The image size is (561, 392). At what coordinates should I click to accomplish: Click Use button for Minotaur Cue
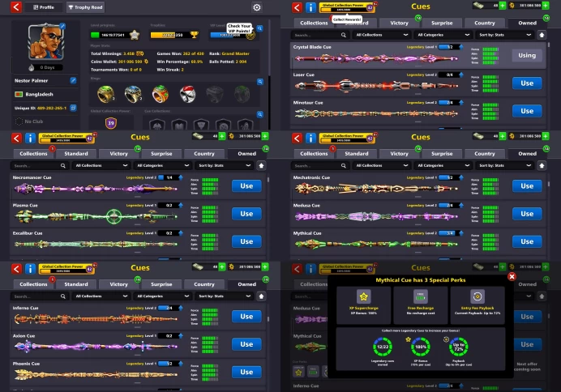[x=527, y=111]
